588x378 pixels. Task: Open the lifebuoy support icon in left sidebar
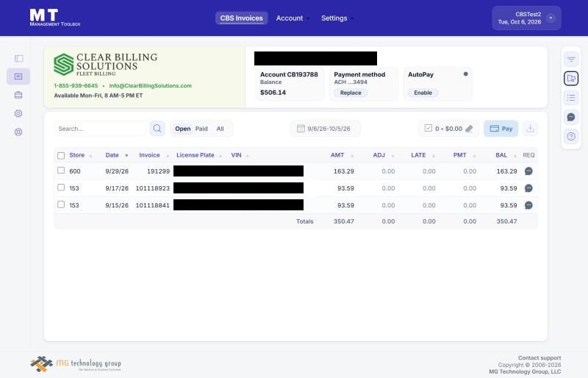point(18,132)
